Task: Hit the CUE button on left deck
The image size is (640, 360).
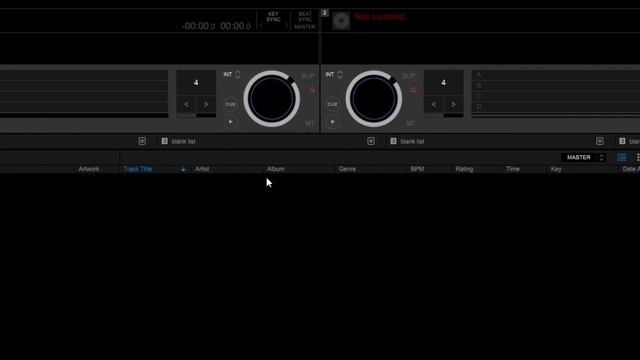Action: (230, 104)
